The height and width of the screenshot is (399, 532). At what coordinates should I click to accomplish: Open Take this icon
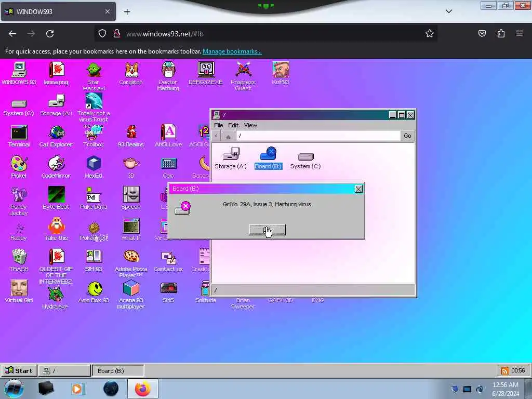(x=56, y=229)
